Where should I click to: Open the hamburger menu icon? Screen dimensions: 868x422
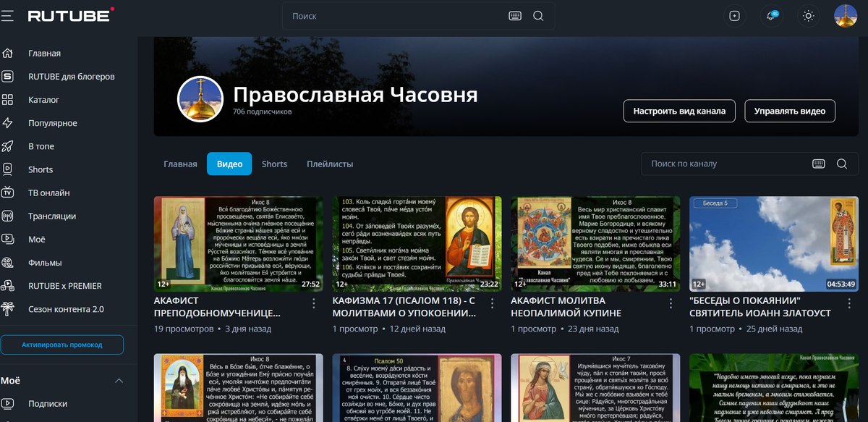pyautogui.click(x=7, y=16)
